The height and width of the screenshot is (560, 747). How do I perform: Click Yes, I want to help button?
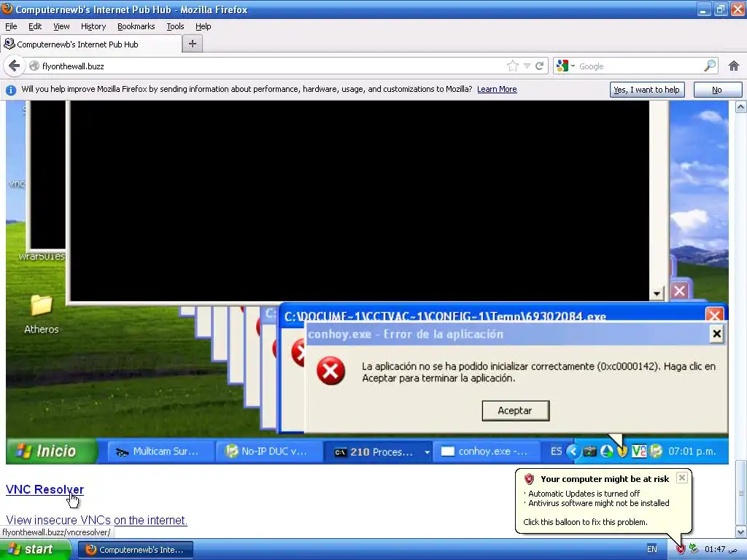pyautogui.click(x=646, y=90)
